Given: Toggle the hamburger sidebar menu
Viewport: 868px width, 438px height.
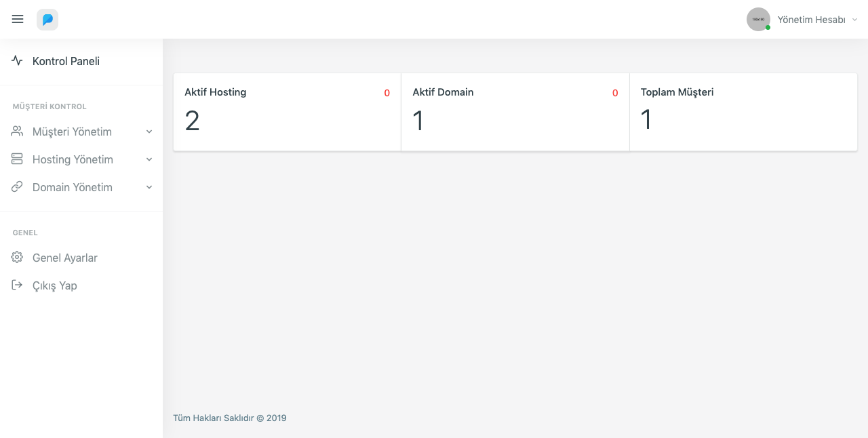Looking at the screenshot, I should pyautogui.click(x=18, y=20).
